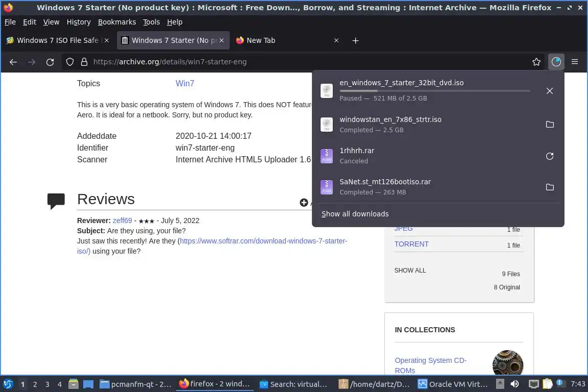The height and width of the screenshot is (392, 588).
Task: Click the file manager quick-launch icon in taskbar
Action: (x=73, y=384)
